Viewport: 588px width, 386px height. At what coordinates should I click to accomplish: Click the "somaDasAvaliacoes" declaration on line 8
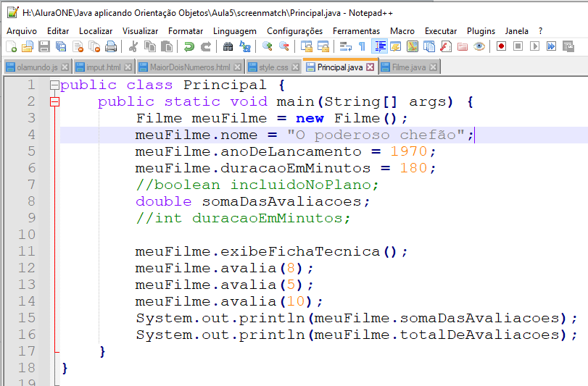[281, 201]
